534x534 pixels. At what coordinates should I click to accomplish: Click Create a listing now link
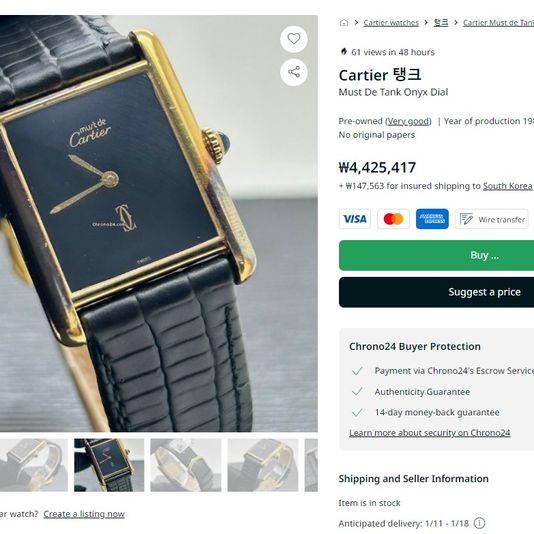click(84, 514)
